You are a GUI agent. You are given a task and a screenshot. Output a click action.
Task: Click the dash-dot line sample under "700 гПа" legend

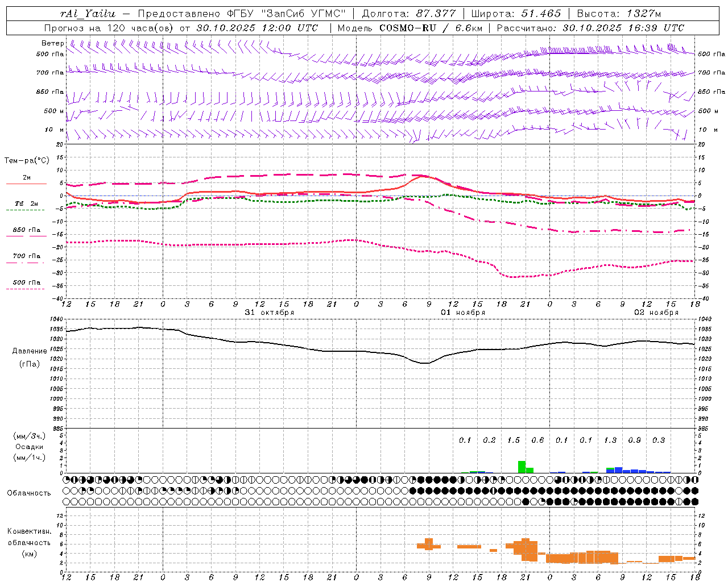click(26, 263)
